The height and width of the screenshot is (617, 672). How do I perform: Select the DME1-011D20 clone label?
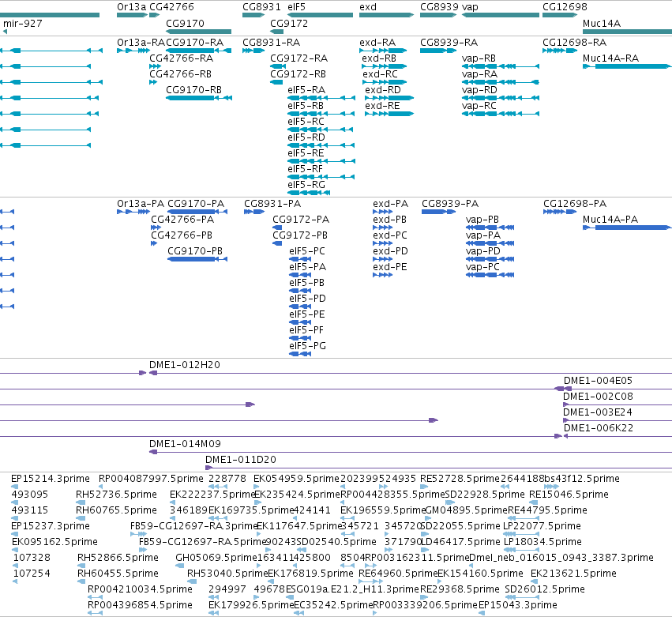[241, 460]
